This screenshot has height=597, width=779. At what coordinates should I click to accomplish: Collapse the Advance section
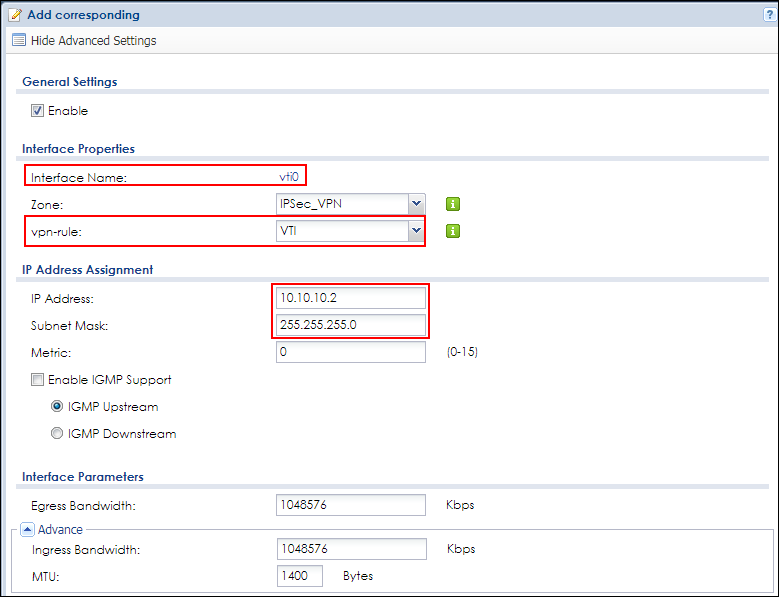pos(28,529)
